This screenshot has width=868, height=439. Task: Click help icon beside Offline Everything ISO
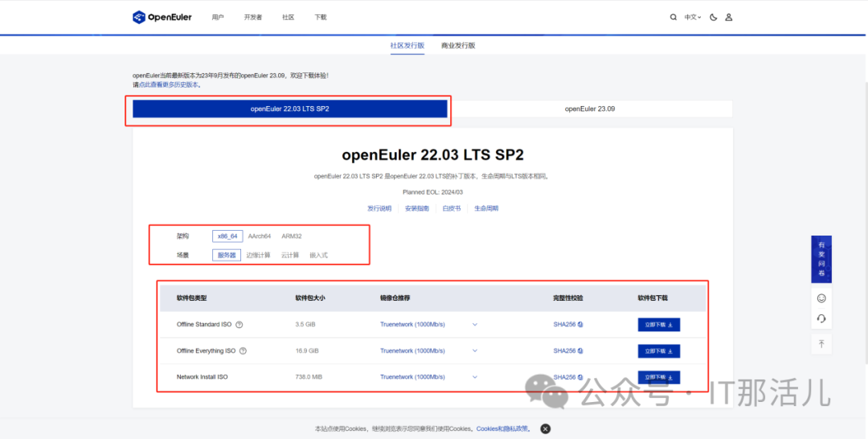[x=244, y=351]
